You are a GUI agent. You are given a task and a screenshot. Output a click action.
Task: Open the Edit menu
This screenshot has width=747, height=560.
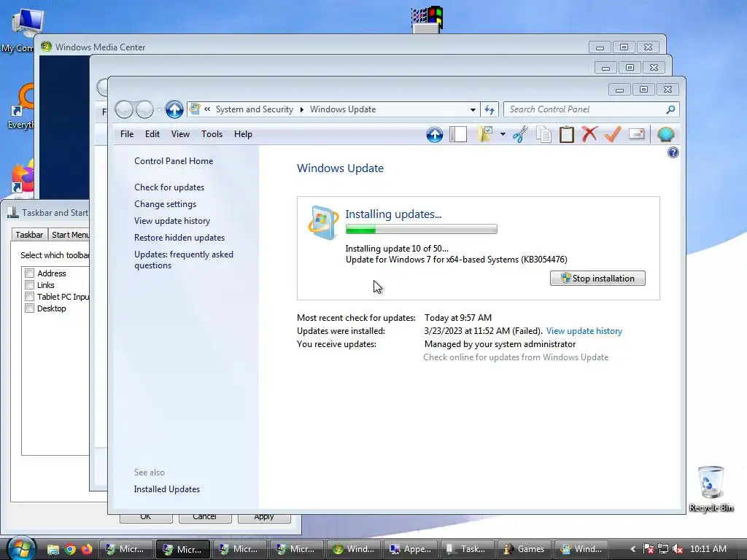tap(152, 134)
